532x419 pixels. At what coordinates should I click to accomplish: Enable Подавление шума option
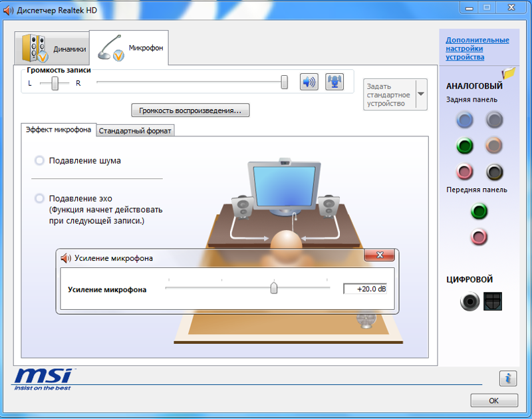pyautogui.click(x=39, y=160)
